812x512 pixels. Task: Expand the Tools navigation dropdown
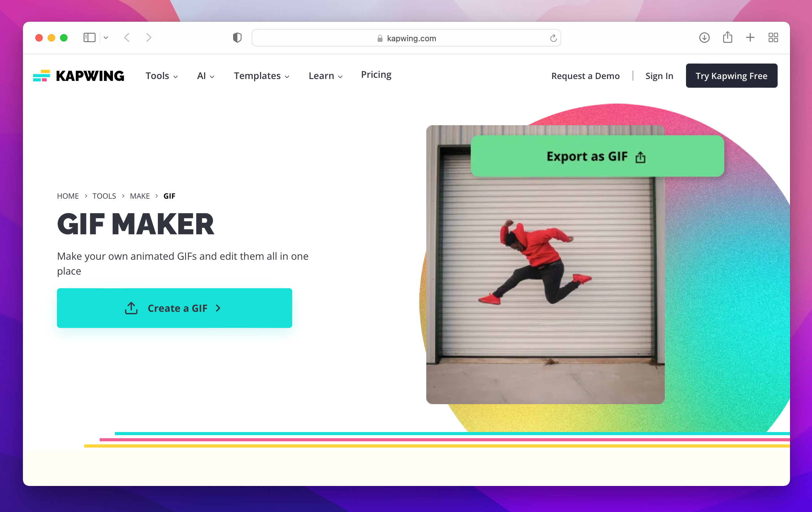click(x=161, y=76)
